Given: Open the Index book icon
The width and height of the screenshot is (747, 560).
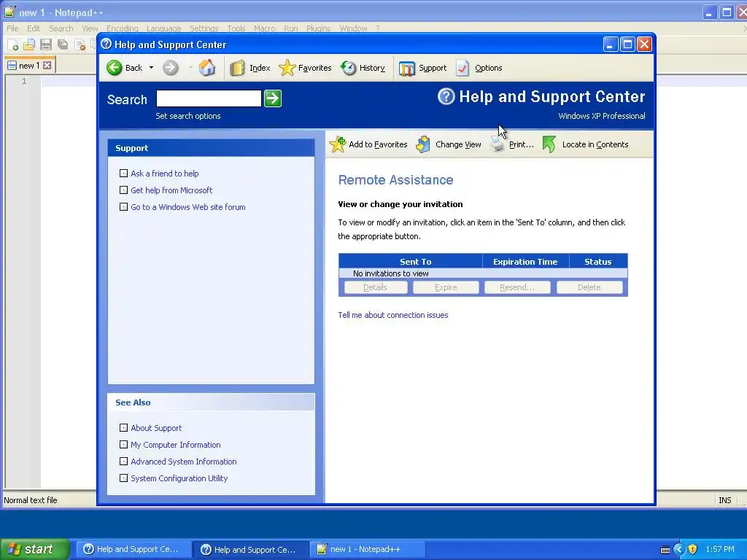Looking at the screenshot, I should tap(237, 68).
